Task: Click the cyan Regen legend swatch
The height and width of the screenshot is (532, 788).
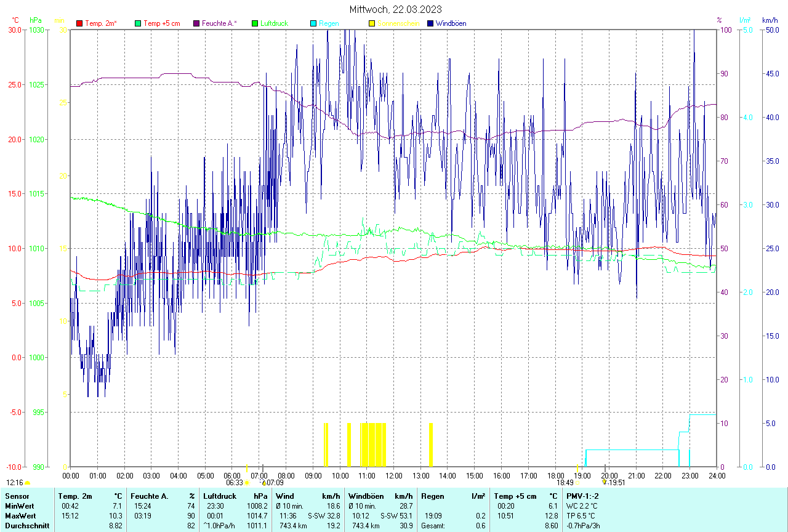Action: (x=313, y=23)
